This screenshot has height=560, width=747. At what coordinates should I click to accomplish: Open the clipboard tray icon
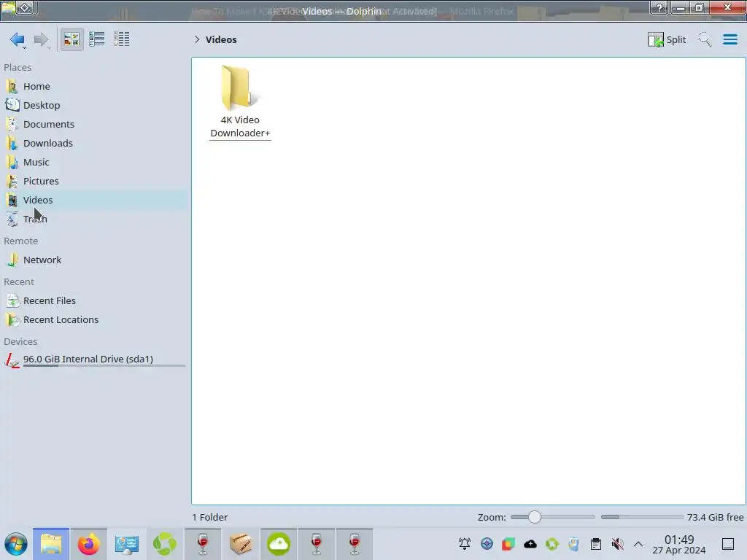click(x=595, y=544)
